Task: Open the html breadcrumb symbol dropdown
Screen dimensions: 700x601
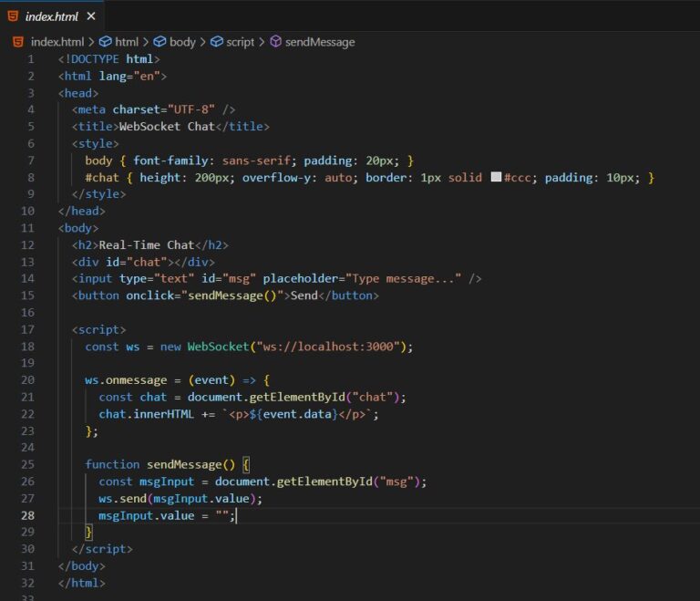Action: pyautogui.click(x=127, y=42)
